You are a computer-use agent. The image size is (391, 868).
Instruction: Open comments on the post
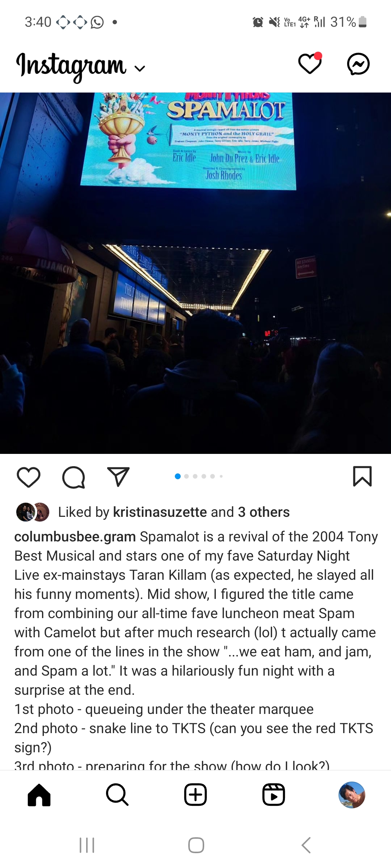[73, 477]
